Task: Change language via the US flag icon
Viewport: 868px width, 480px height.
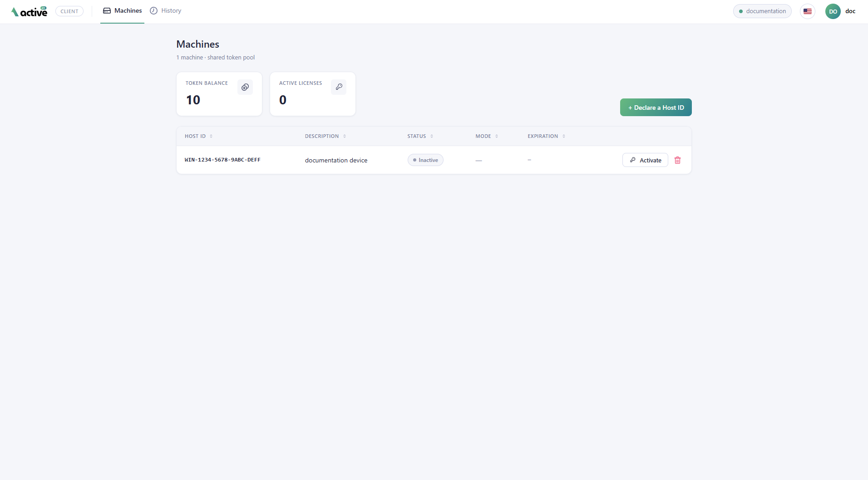Action: tap(808, 11)
